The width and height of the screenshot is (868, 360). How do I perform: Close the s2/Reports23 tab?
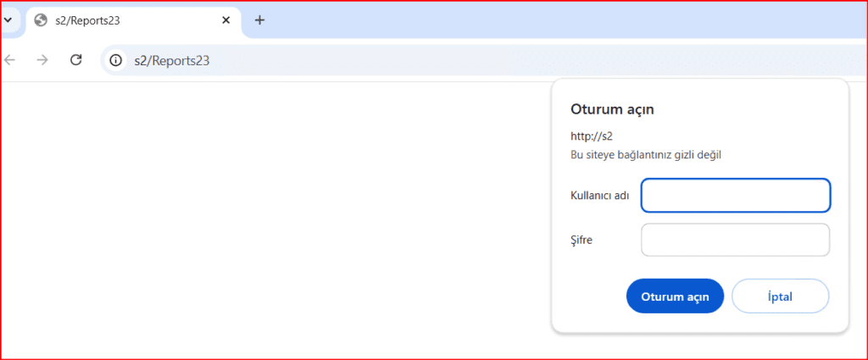(x=226, y=20)
